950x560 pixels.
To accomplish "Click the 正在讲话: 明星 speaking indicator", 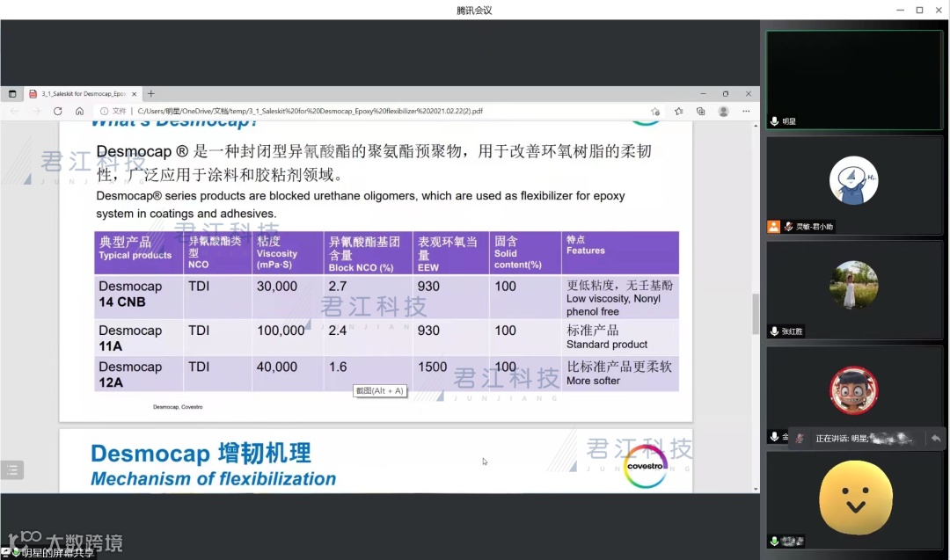I will 862,439.
